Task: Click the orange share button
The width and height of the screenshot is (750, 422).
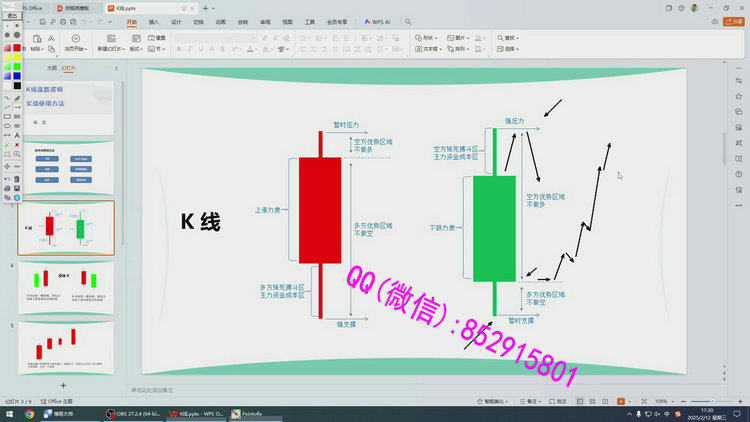Action: coord(728,20)
